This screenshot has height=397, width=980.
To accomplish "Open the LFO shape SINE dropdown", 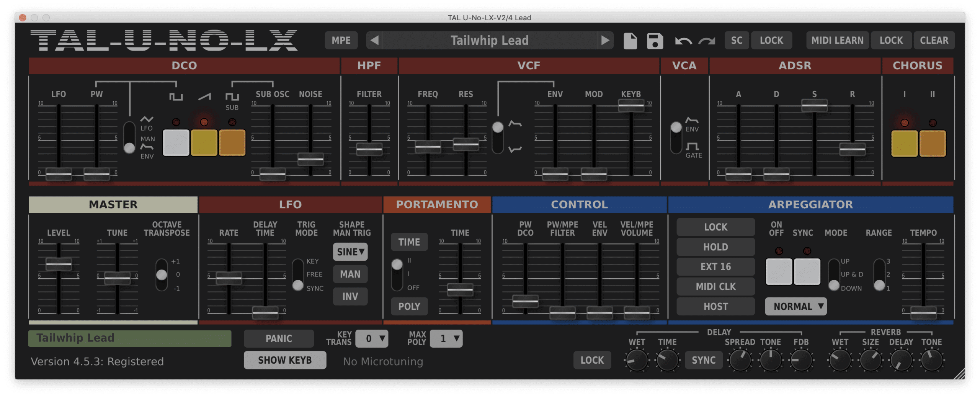I will (x=350, y=252).
